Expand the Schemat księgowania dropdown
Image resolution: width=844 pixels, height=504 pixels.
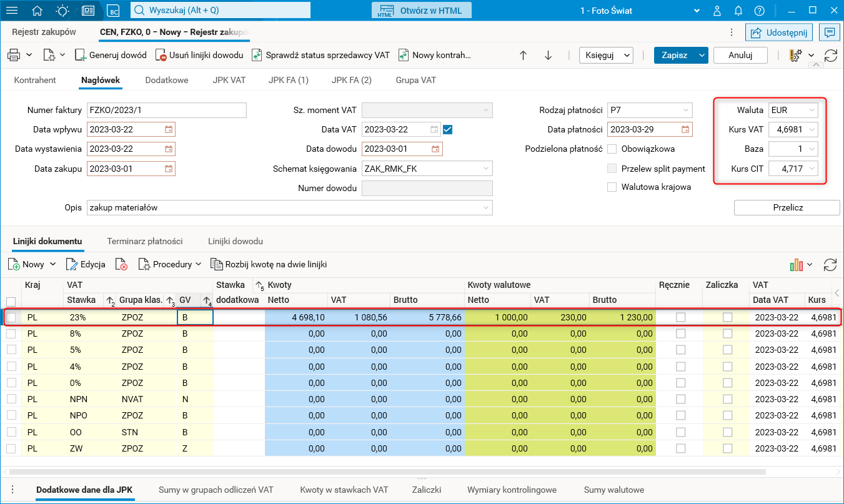485,169
